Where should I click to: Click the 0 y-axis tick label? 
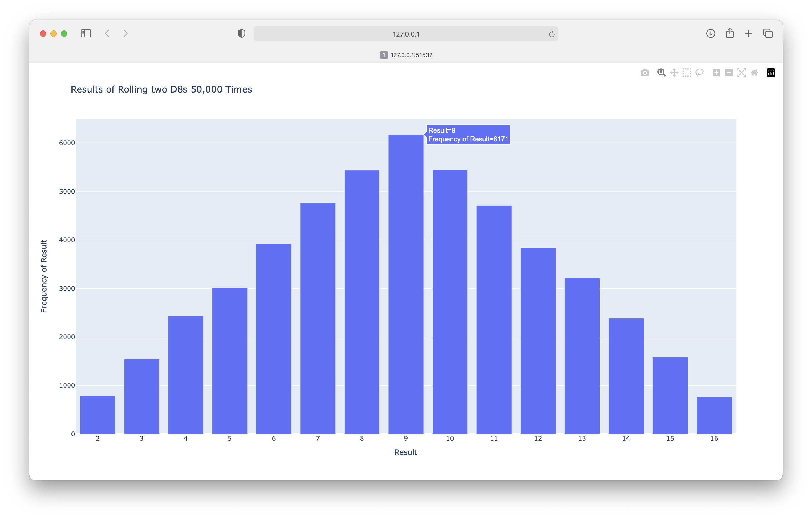pos(73,434)
